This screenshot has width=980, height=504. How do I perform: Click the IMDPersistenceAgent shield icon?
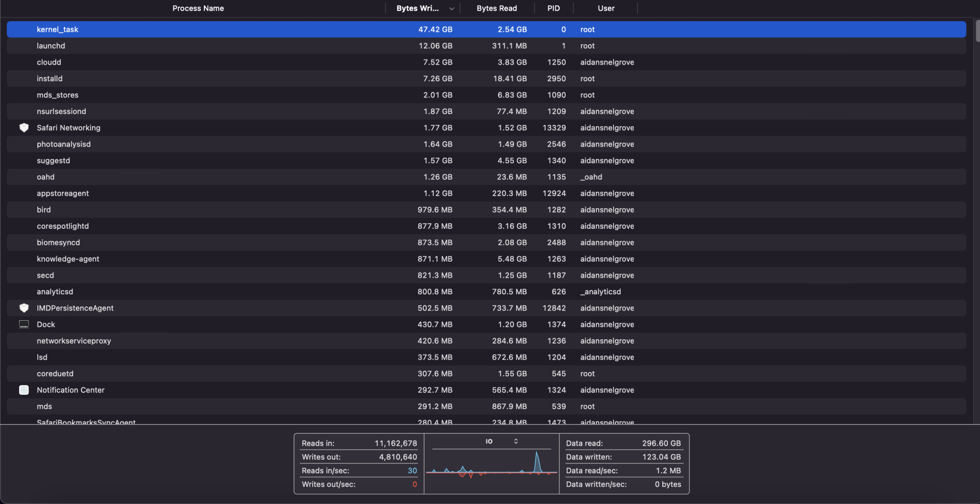click(24, 308)
